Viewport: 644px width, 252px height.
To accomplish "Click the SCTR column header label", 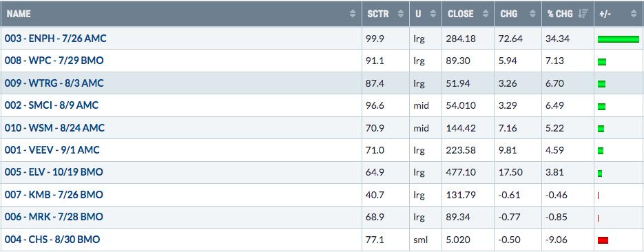I will (378, 14).
